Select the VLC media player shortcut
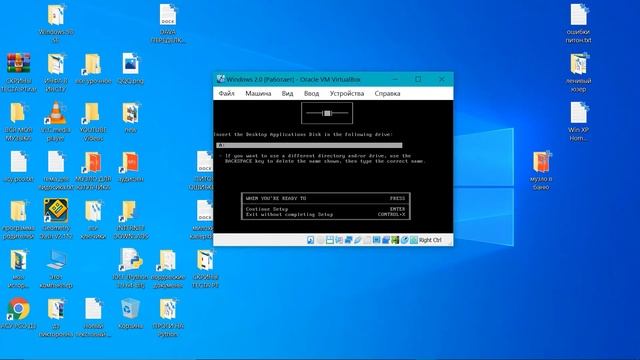The height and width of the screenshot is (360, 640). point(56,113)
